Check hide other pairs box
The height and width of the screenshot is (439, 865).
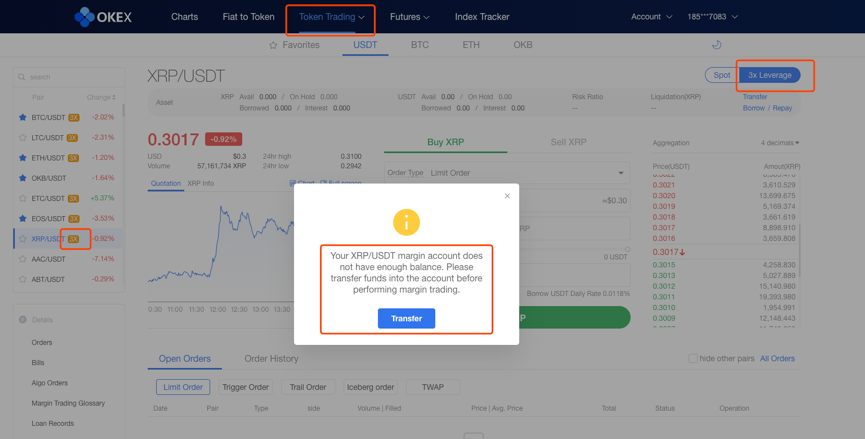point(693,358)
